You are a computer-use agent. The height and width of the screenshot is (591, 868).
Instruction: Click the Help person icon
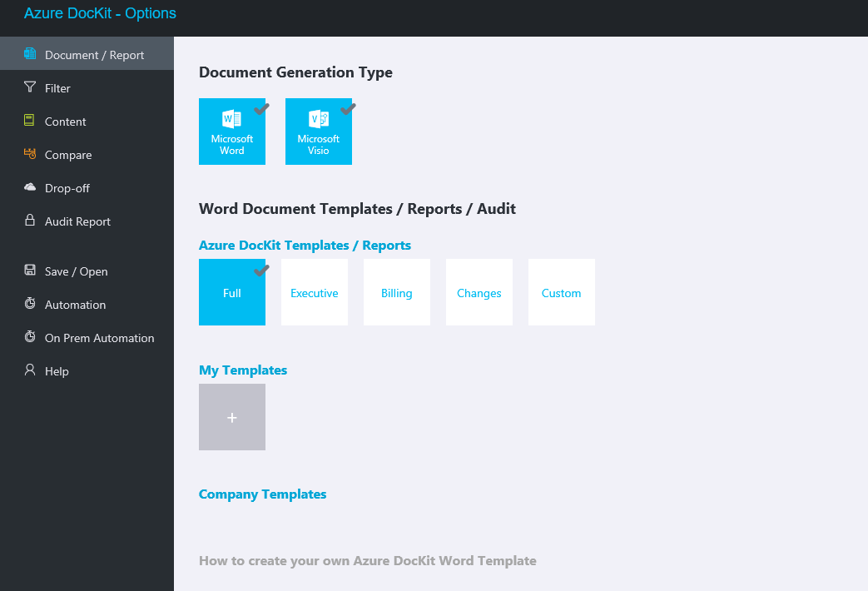(30, 370)
